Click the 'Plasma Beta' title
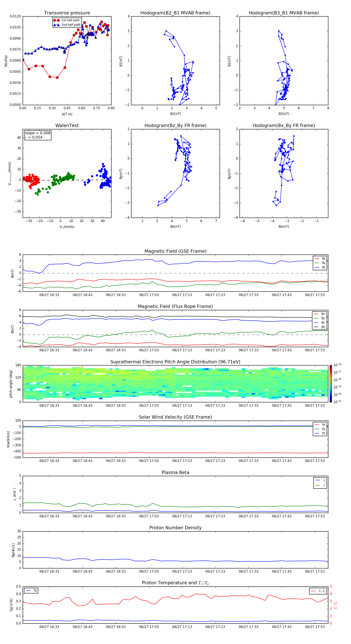The image size is (351, 644). click(175, 472)
